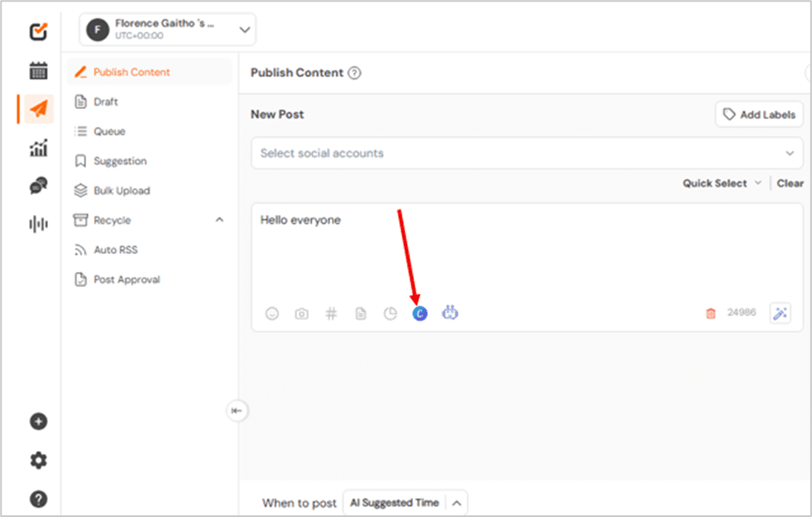Open the AI assistant wand icon
This screenshot has width=812, height=517.
pyautogui.click(x=779, y=313)
